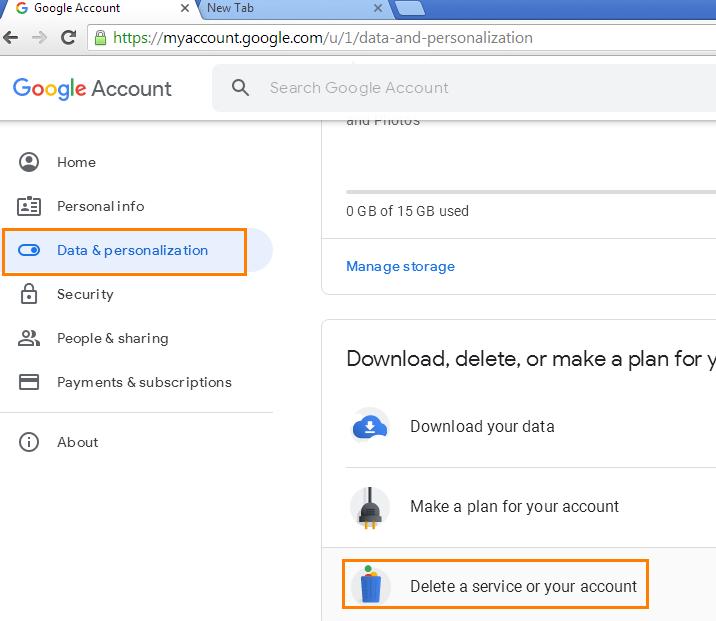Open a new browser tab button
716x621 pixels.
[410, 8]
